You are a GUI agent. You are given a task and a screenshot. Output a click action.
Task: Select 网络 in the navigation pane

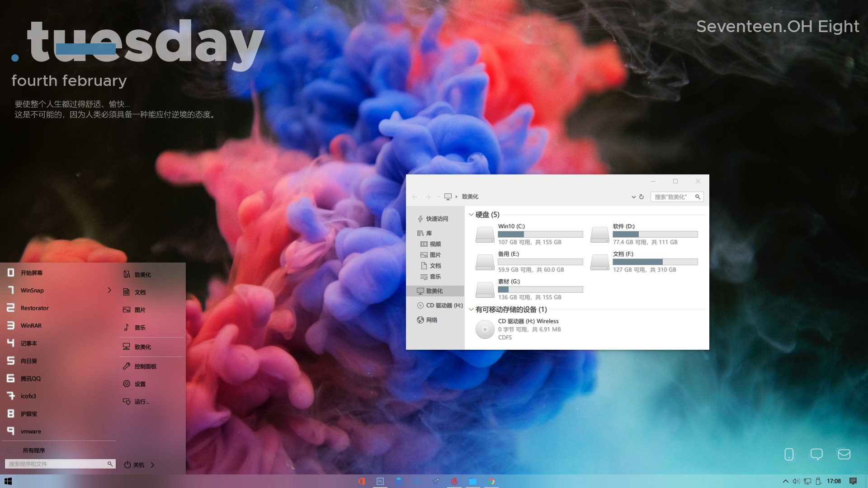tap(435, 320)
